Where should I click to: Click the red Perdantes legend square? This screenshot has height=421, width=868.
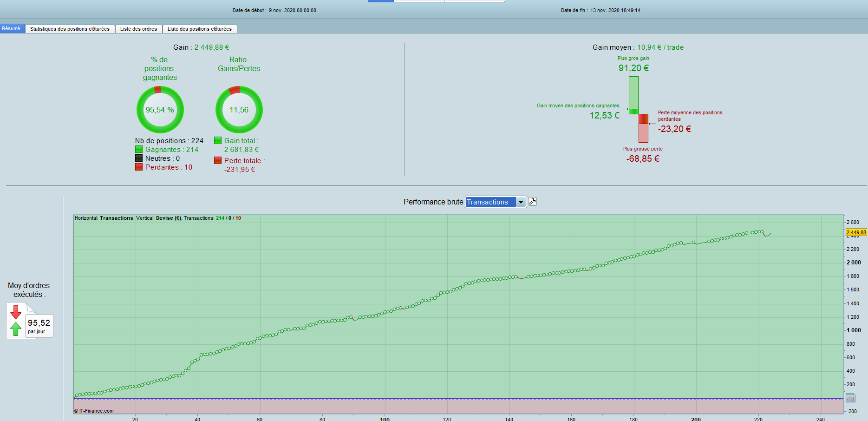pos(139,167)
